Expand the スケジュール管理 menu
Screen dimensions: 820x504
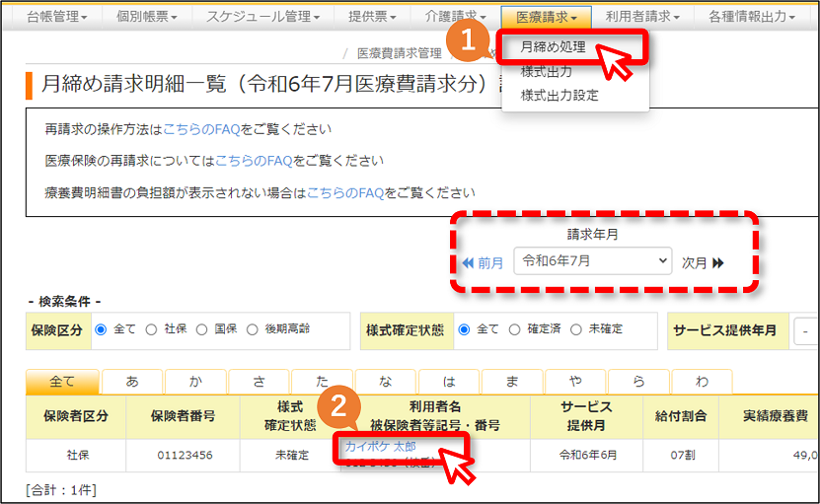(x=262, y=17)
